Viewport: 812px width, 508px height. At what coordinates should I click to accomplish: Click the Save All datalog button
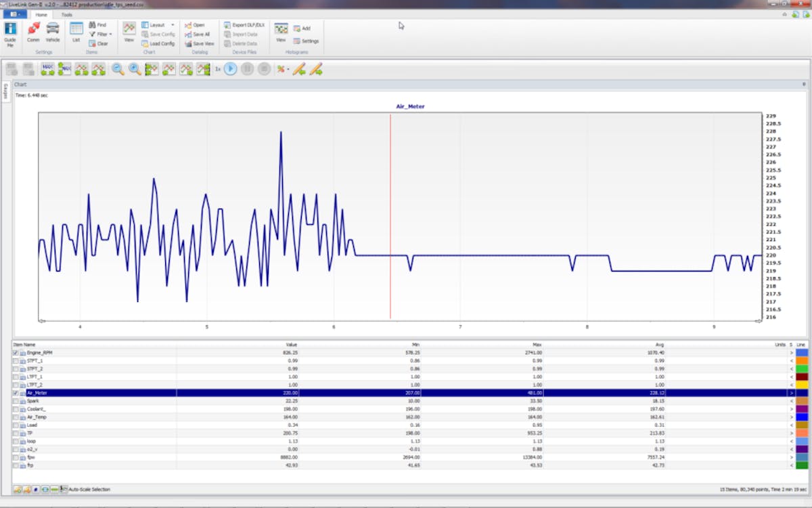click(x=201, y=34)
